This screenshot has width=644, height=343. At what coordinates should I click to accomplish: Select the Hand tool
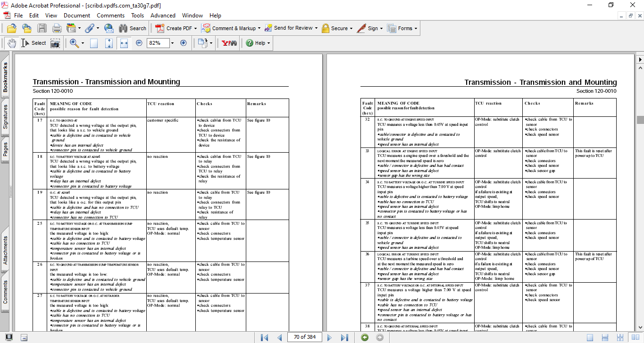[11, 43]
